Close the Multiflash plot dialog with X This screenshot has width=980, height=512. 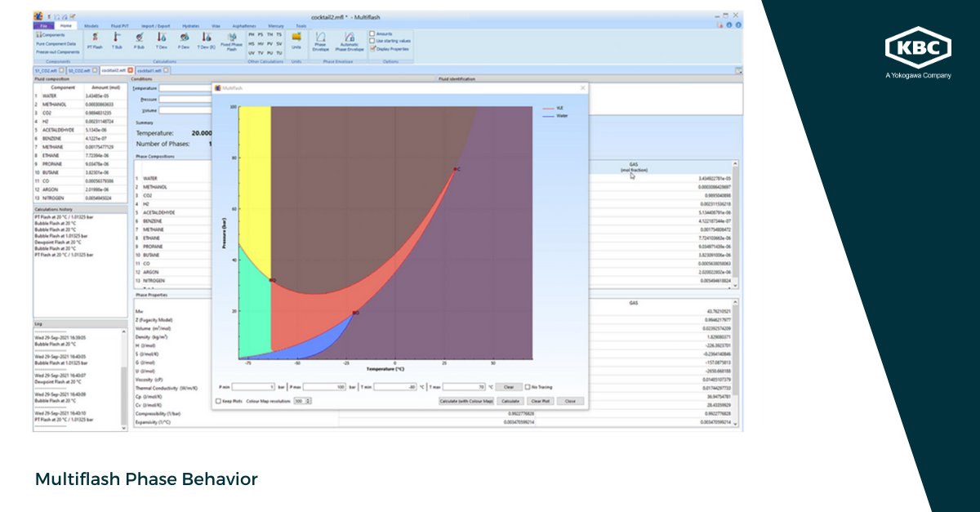[582, 87]
